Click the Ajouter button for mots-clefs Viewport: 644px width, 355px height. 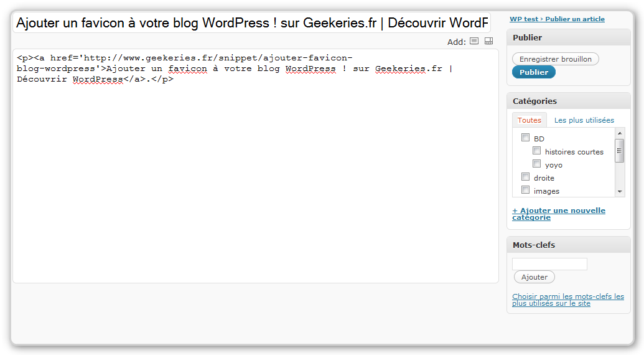[x=534, y=277]
